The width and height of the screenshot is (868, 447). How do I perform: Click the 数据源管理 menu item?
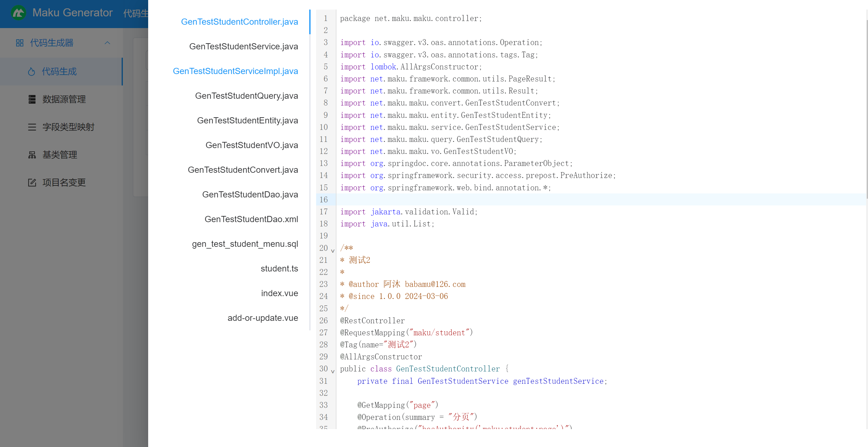click(64, 99)
